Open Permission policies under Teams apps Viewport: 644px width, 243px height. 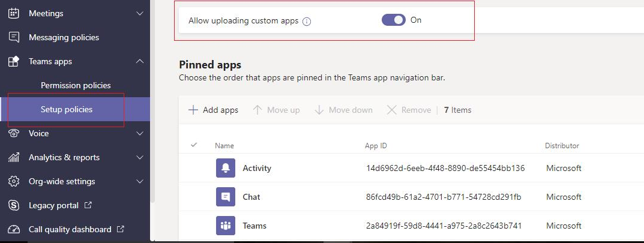[x=76, y=85]
